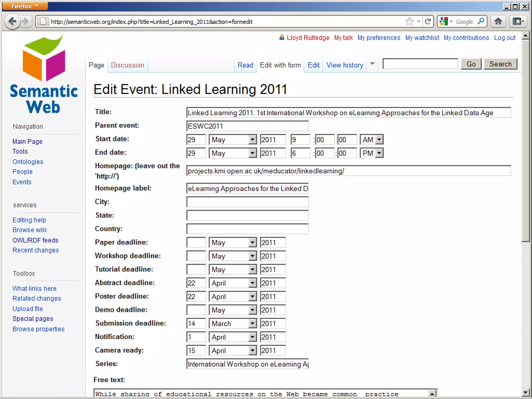
Task: Click the Semantic Web logo
Action: click(44, 74)
